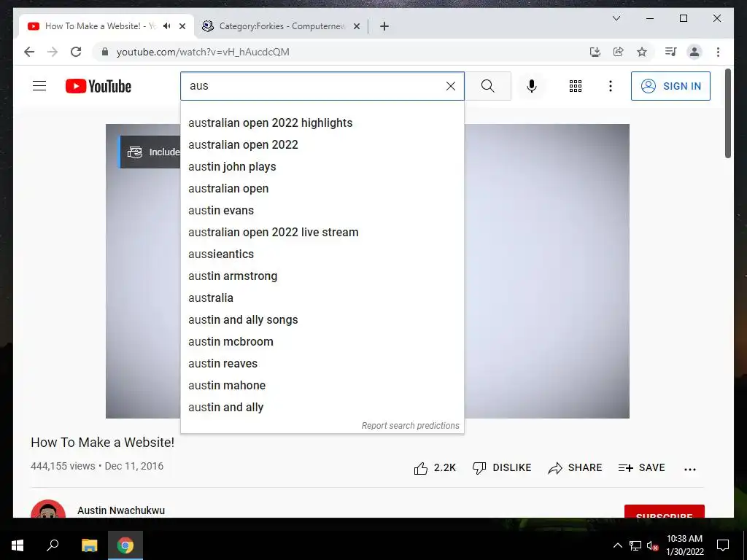747x560 pixels.
Task: Click the install app icon in address bar
Action: click(595, 52)
